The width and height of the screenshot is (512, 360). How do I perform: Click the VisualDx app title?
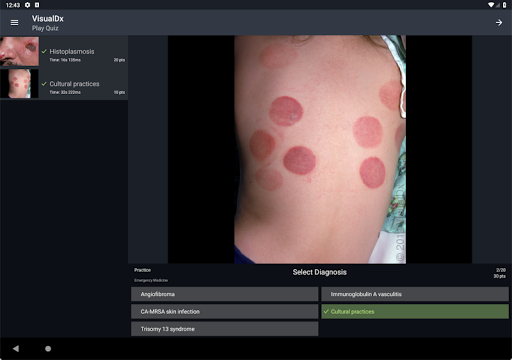[48, 19]
